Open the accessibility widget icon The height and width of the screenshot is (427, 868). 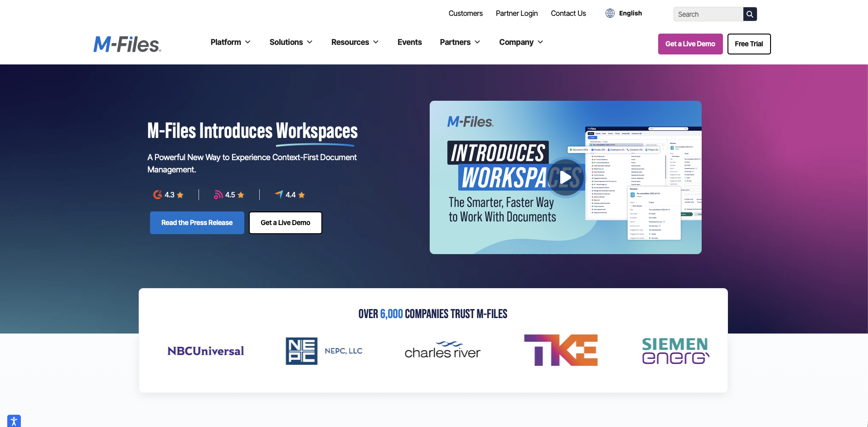pos(14,420)
